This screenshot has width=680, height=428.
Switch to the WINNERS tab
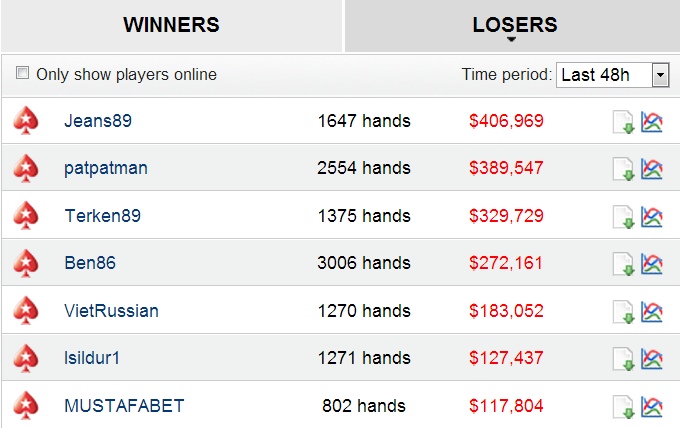point(171,26)
